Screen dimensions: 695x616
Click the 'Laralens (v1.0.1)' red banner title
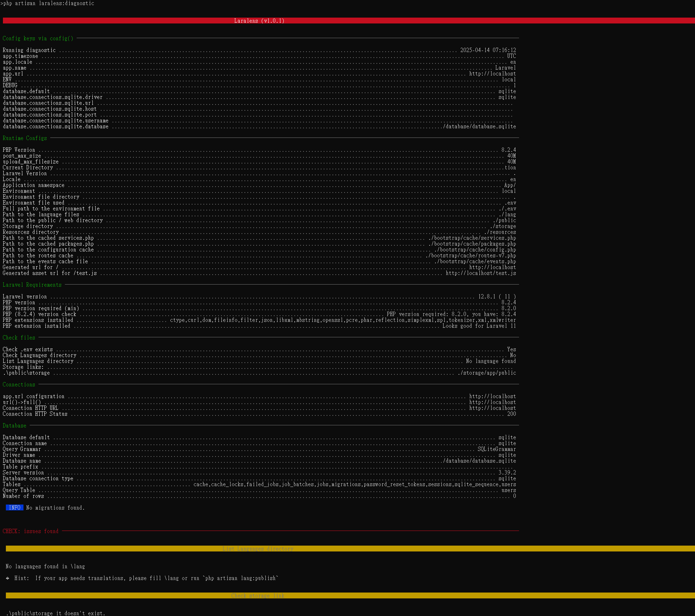259,21
